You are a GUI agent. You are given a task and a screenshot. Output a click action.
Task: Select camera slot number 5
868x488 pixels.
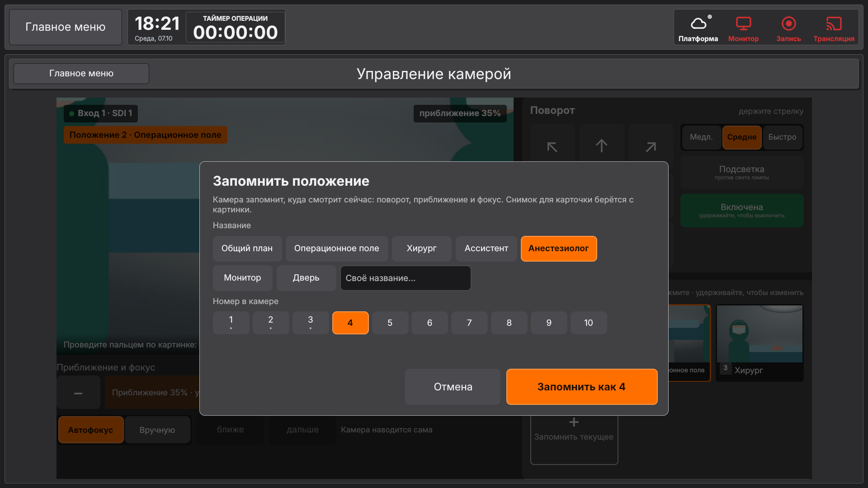(x=390, y=323)
